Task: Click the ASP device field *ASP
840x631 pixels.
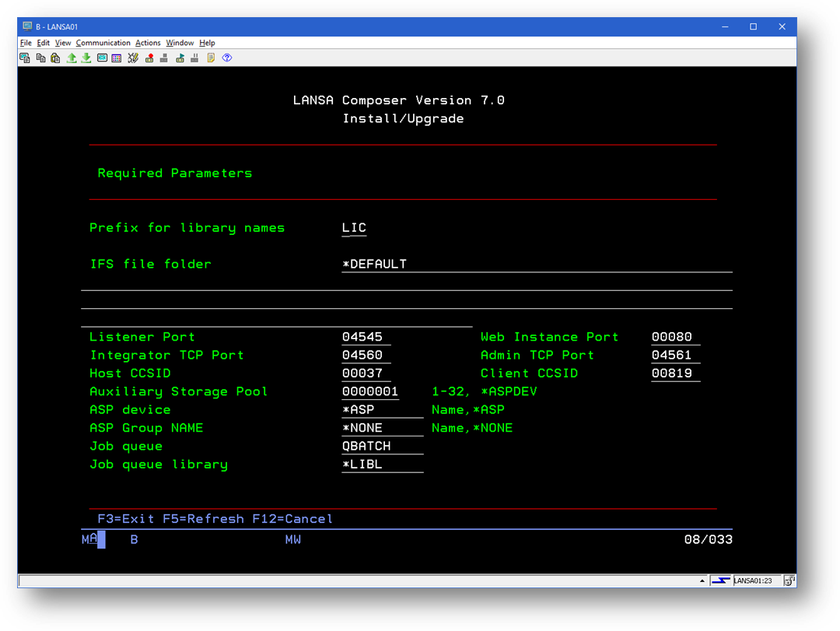Action: click(x=383, y=410)
